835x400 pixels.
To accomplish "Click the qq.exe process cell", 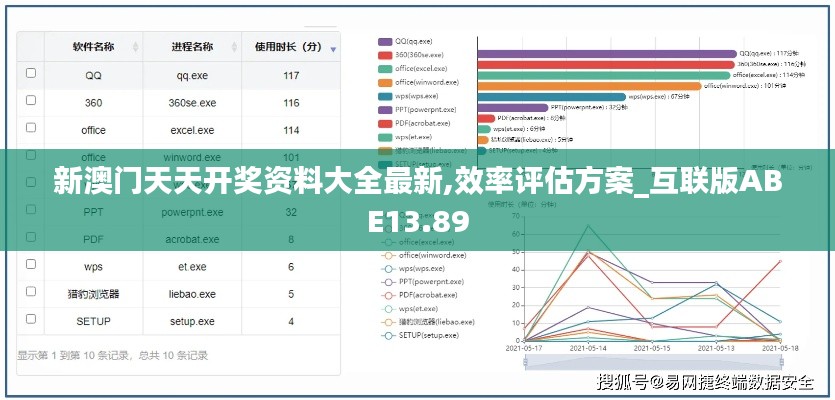I will click(x=192, y=76).
